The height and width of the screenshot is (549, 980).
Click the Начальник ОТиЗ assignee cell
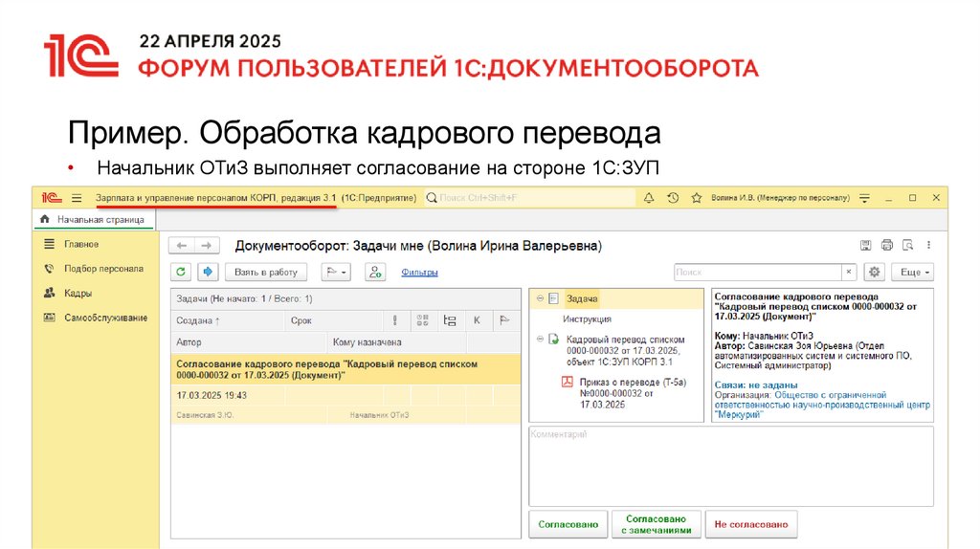pyautogui.click(x=379, y=415)
